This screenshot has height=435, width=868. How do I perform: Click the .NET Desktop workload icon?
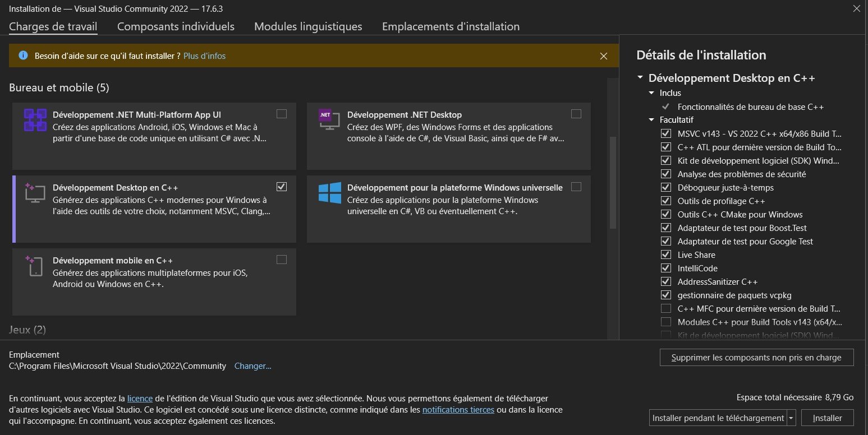click(x=329, y=119)
